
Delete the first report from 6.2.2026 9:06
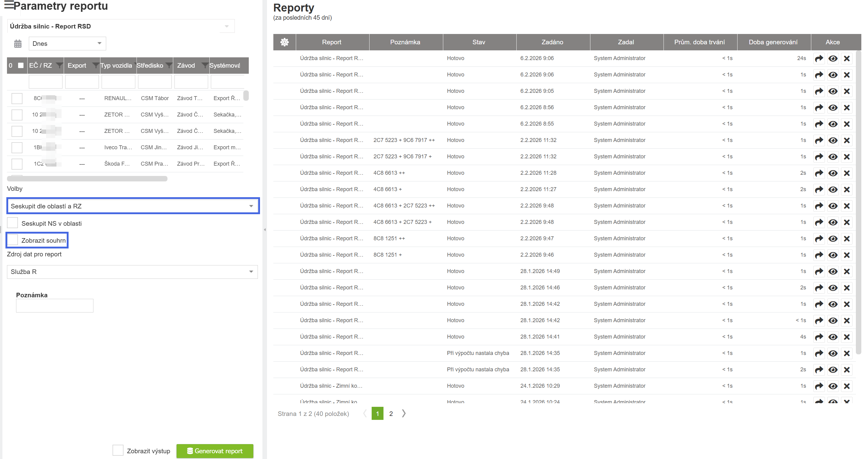coord(847,58)
